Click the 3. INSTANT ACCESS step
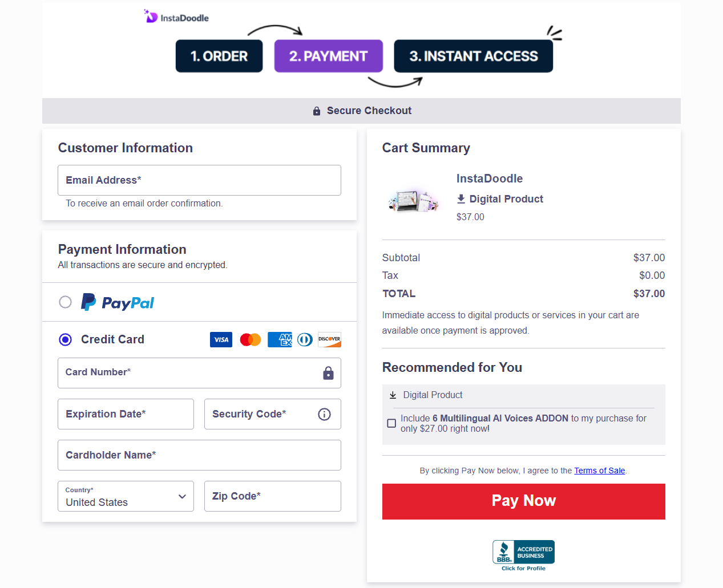 [474, 56]
